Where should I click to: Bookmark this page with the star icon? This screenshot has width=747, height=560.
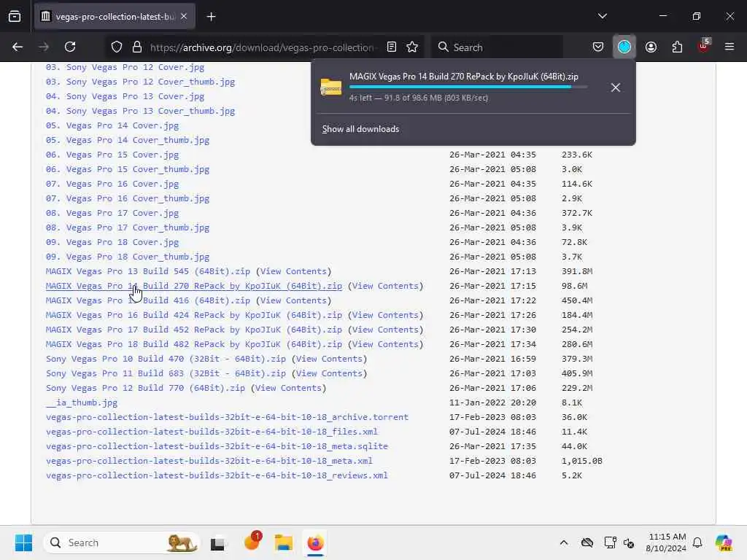pyautogui.click(x=412, y=47)
